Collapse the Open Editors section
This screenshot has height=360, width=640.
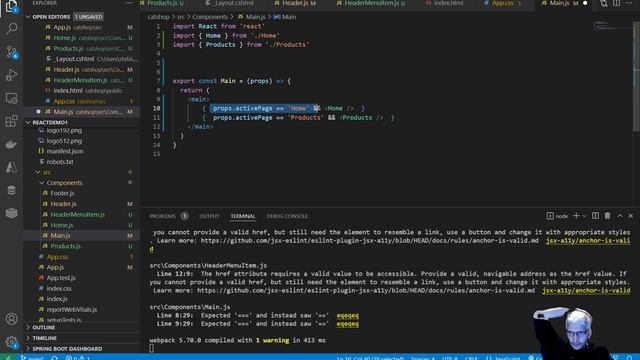(28, 17)
